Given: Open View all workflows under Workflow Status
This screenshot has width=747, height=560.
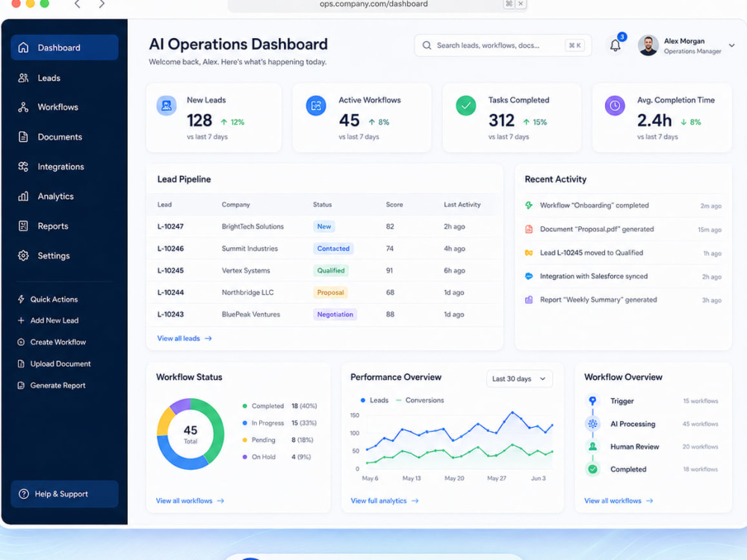Looking at the screenshot, I should [190, 500].
